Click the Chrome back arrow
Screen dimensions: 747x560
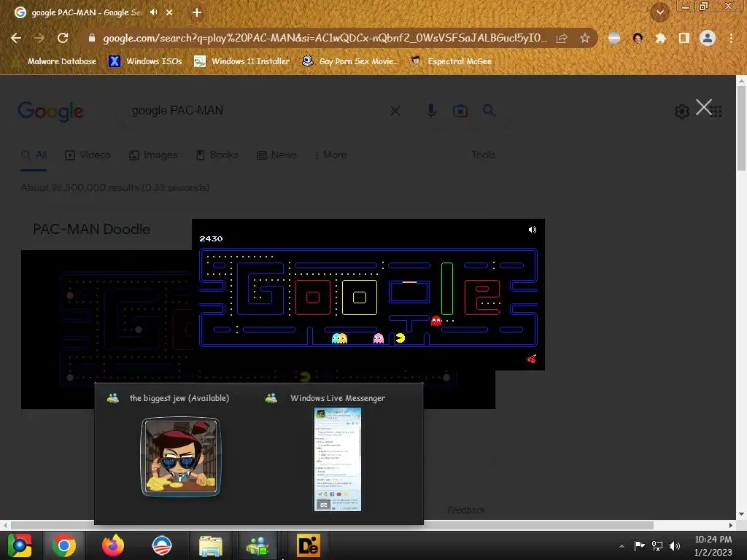[16, 38]
